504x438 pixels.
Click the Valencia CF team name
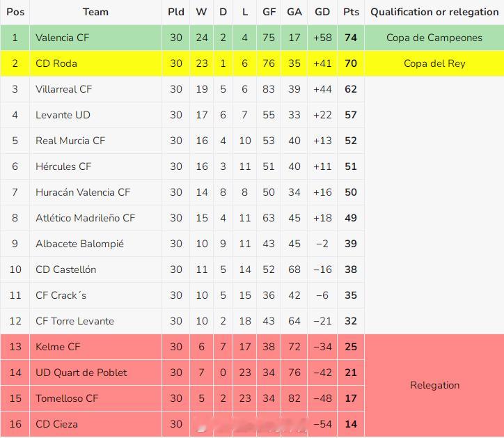tap(63, 38)
